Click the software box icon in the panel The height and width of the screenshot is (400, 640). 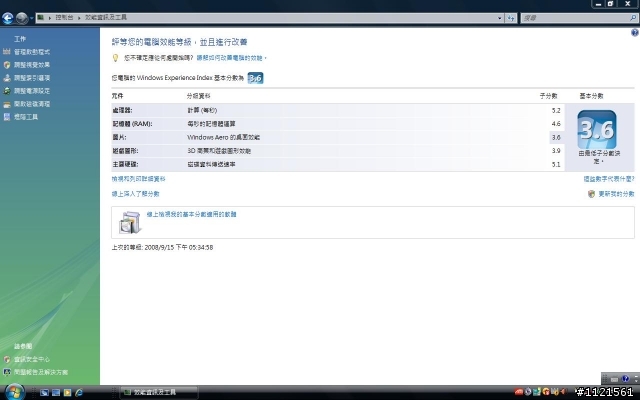click(130, 222)
